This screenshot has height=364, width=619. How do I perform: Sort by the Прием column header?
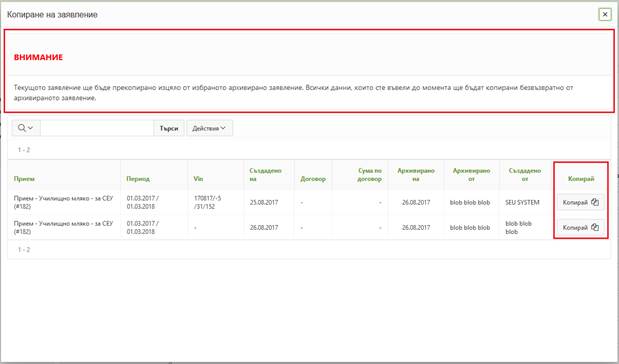tap(24, 179)
